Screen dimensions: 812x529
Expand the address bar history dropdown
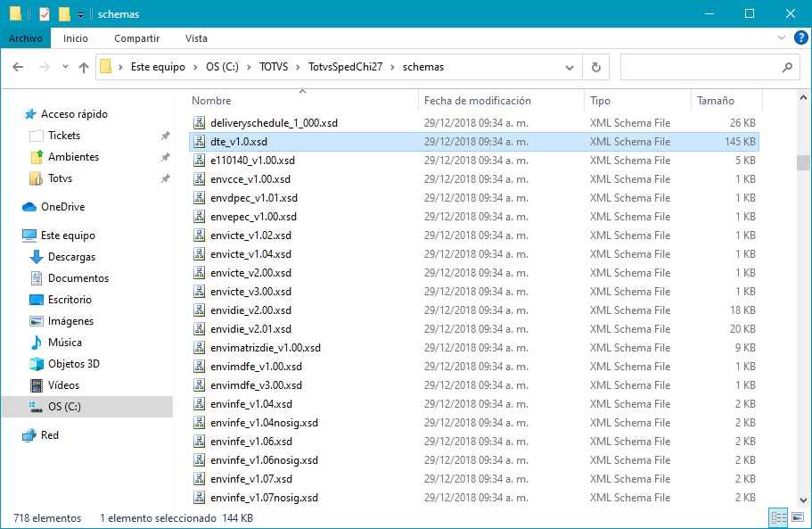pos(570,68)
